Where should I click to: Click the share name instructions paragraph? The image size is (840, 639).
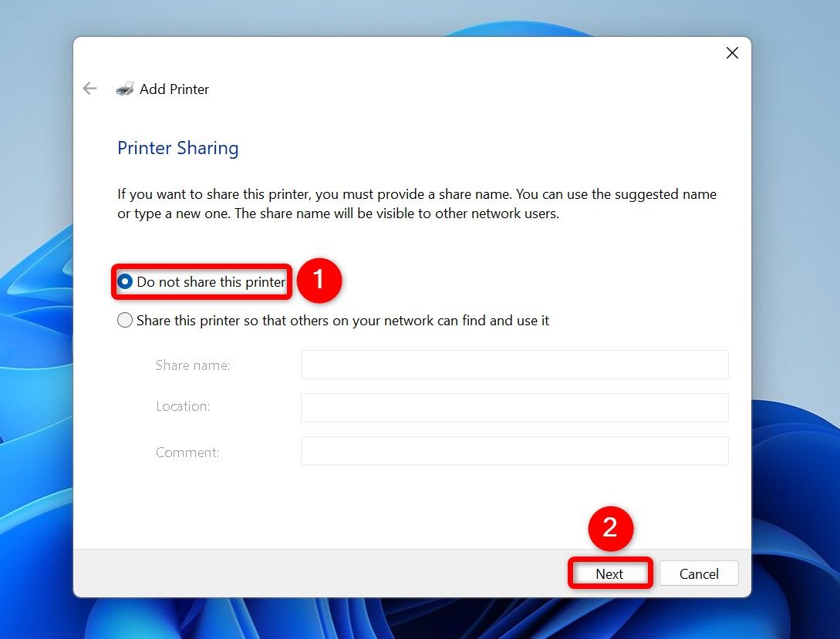417,204
